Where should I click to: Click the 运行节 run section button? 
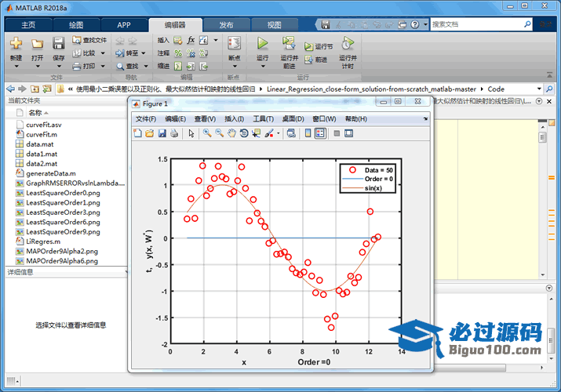pos(319,46)
